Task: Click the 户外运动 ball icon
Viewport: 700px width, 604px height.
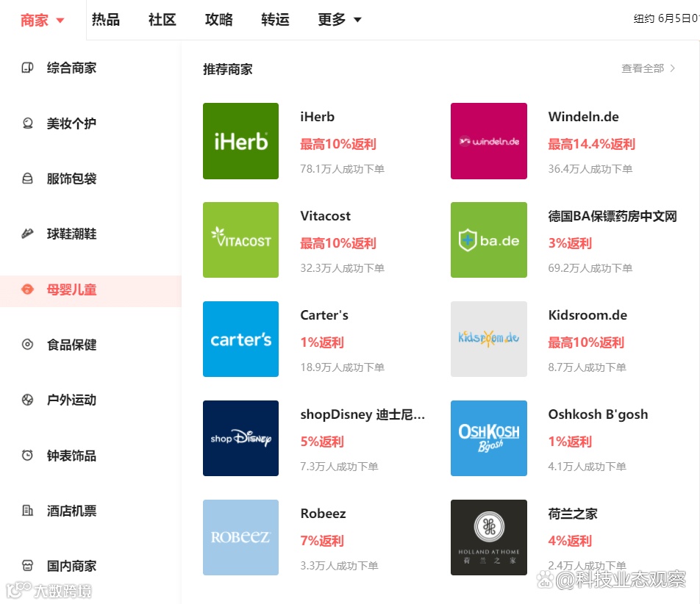Action: click(28, 400)
